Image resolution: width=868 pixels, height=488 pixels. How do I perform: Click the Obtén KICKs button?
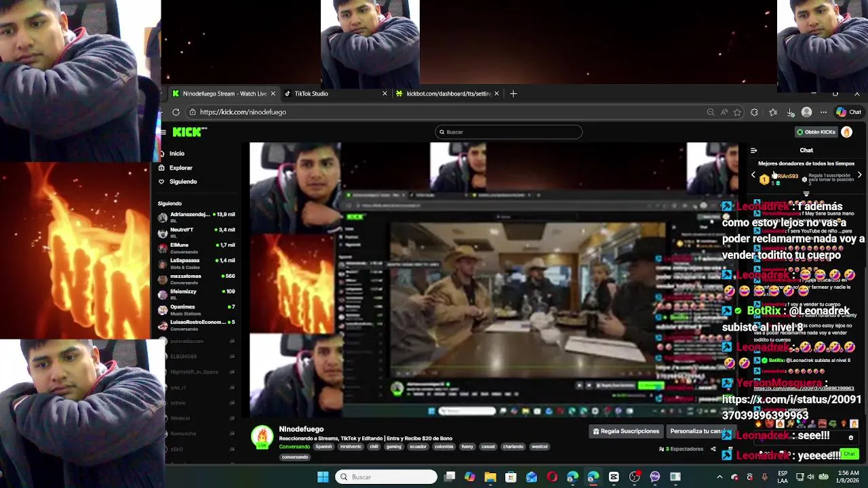(816, 132)
